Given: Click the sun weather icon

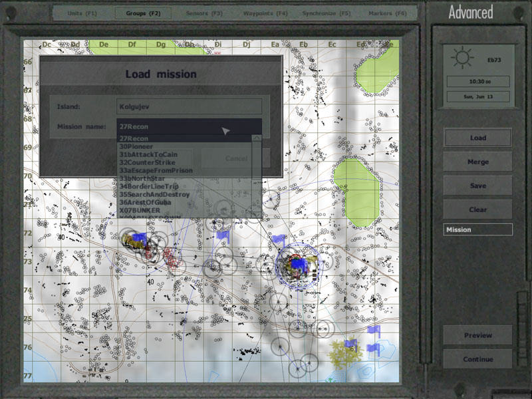Looking at the screenshot, I should pos(462,59).
